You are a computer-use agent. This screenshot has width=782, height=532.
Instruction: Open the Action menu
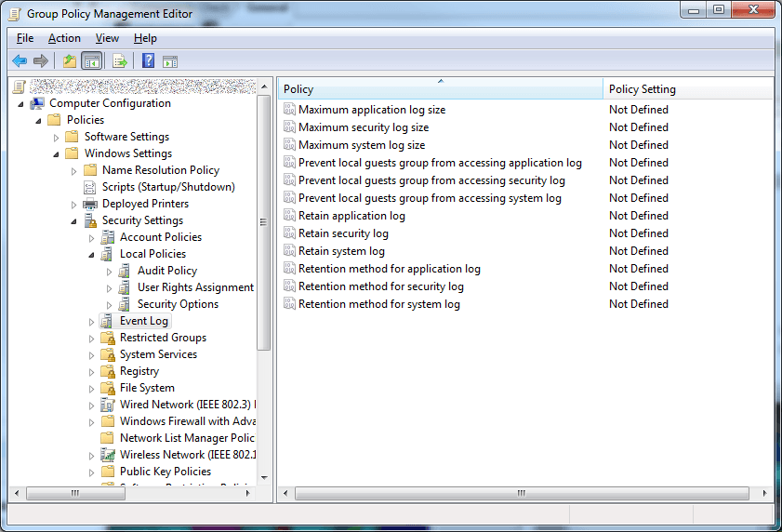(64, 38)
